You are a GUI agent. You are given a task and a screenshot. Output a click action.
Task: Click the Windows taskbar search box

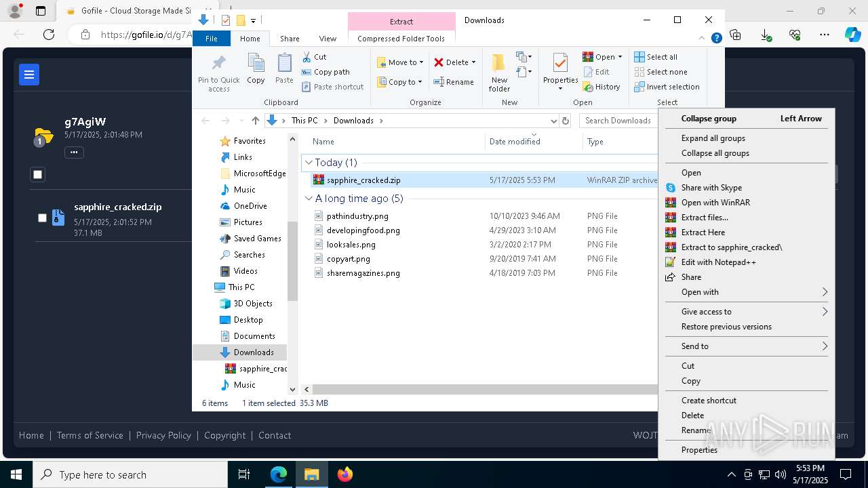130,474
